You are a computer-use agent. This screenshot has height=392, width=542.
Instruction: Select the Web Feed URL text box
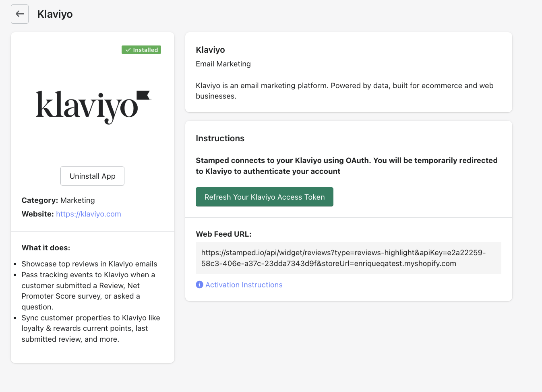click(348, 258)
